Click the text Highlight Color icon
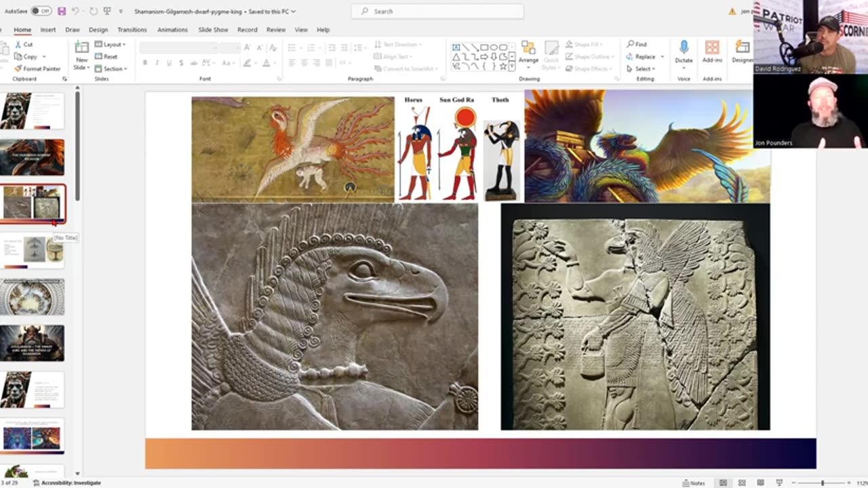This screenshot has width=868, height=488. (x=248, y=62)
